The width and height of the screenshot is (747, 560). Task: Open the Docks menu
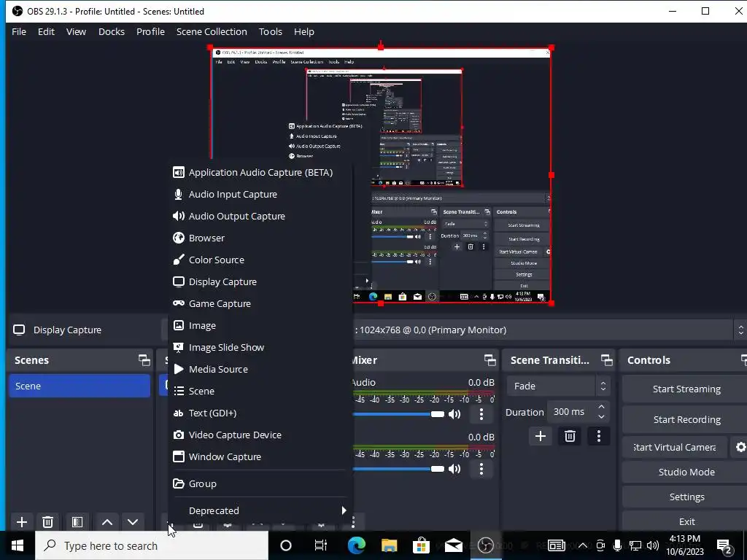112,31
